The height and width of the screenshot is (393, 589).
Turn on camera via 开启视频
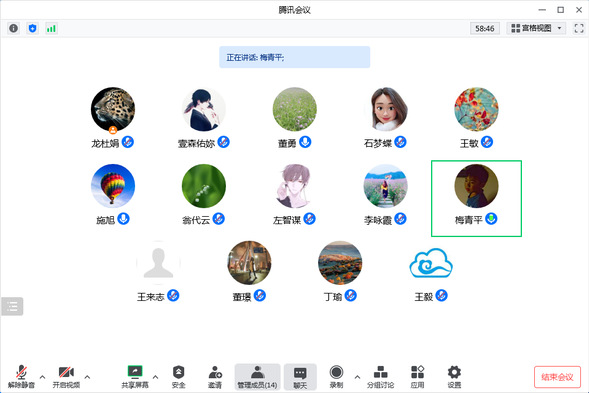[x=66, y=377]
